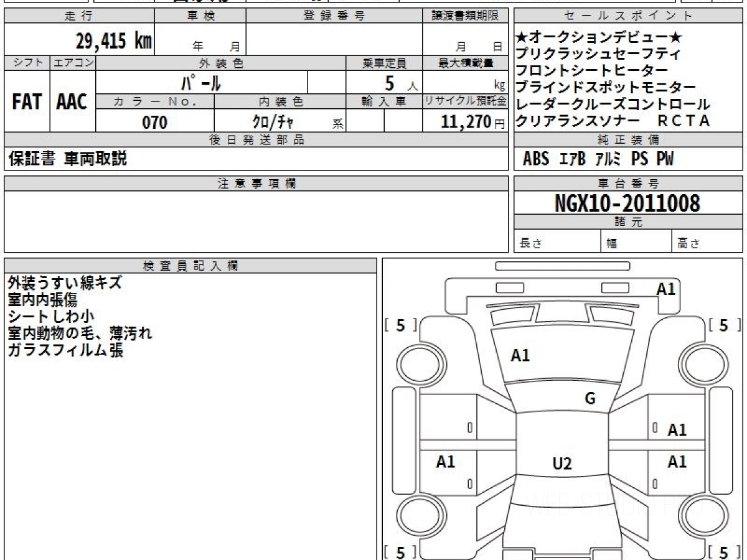Select the interior color クロ/チャ
747x560 pixels.
coord(273,122)
